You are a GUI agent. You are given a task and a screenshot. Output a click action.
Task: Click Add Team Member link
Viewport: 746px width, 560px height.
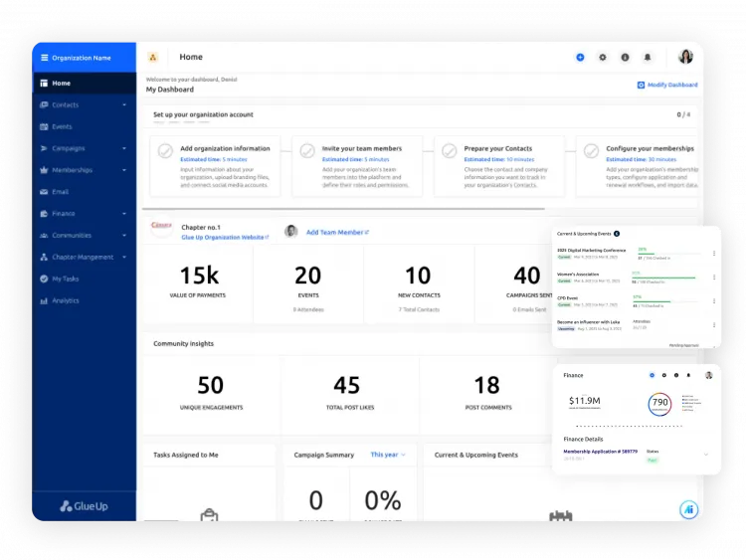(336, 232)
